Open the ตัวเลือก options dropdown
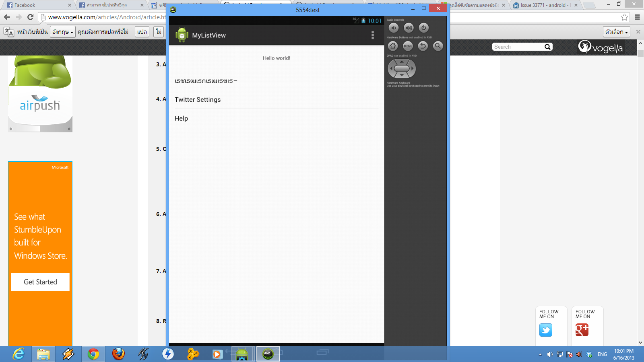This screenshot has height=362, width=644. tap(617, 32)
